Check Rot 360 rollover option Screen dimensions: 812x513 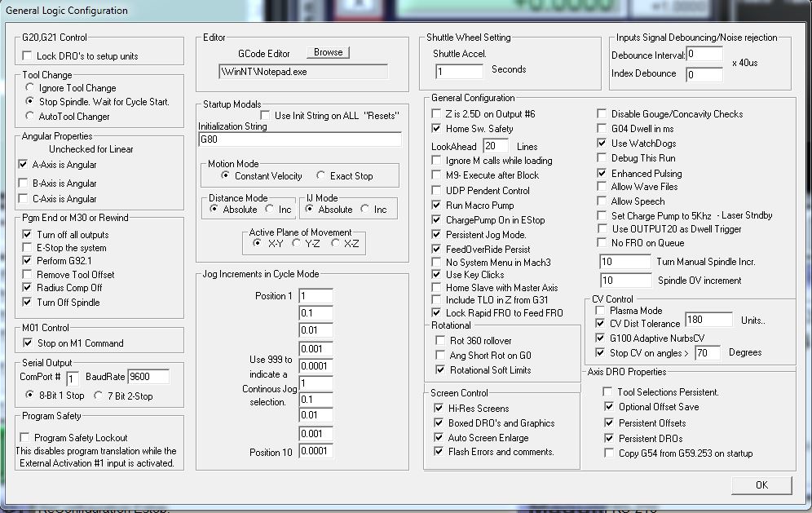440,341
